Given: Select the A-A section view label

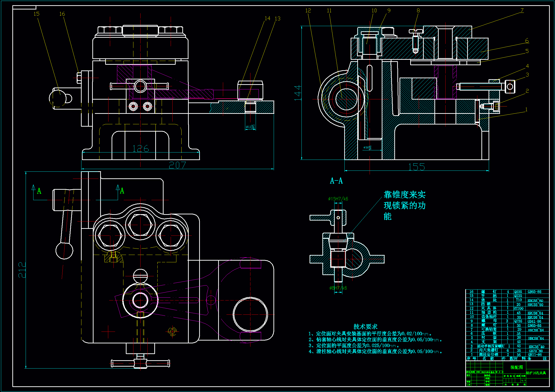Looking at the screenshot, I should pyautogui.click(x=336, y=181).
